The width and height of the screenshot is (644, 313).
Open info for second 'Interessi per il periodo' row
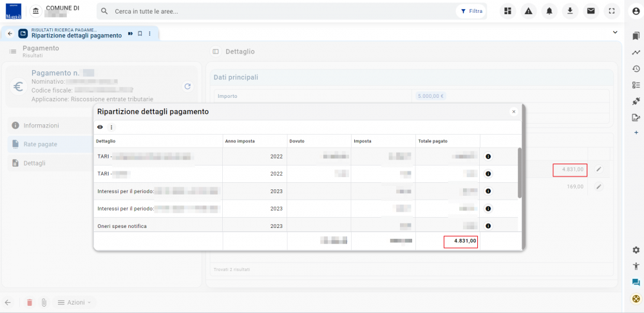tap(488, 209)
